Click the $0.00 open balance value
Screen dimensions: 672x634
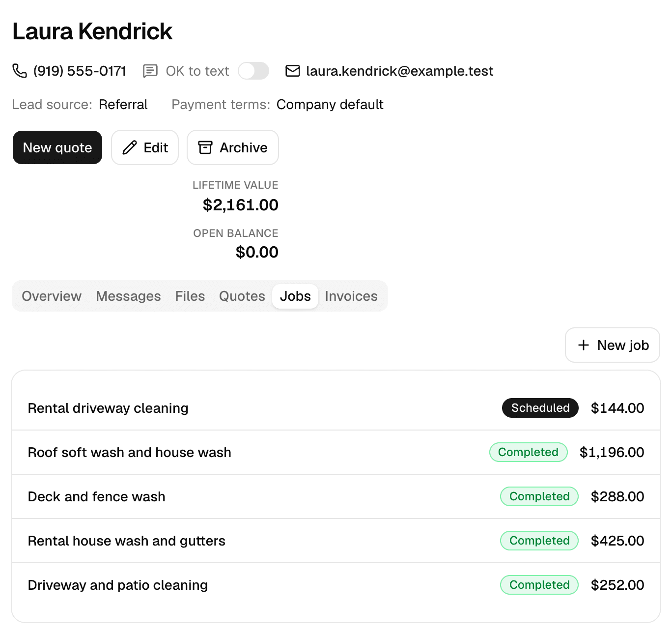pyautogui.click(x=257, y=252)
